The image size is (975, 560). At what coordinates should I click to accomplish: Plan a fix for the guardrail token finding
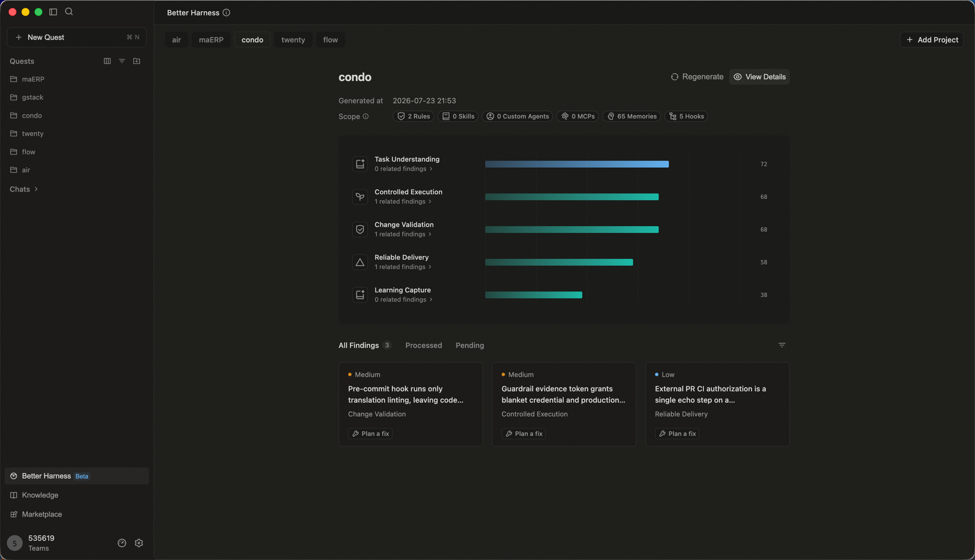524,434
